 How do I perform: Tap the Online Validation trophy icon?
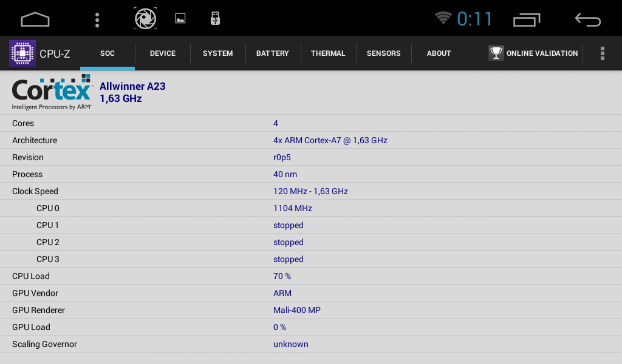point(496,53)
